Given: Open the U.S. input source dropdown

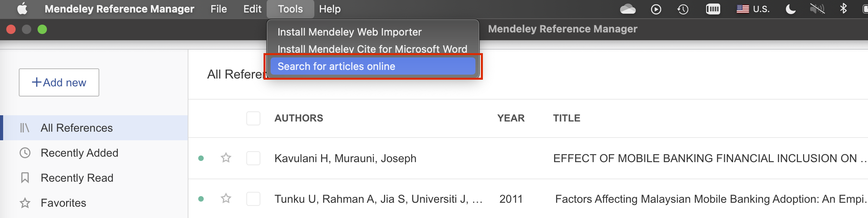Looking at the screenshot, I should point(753,9).
